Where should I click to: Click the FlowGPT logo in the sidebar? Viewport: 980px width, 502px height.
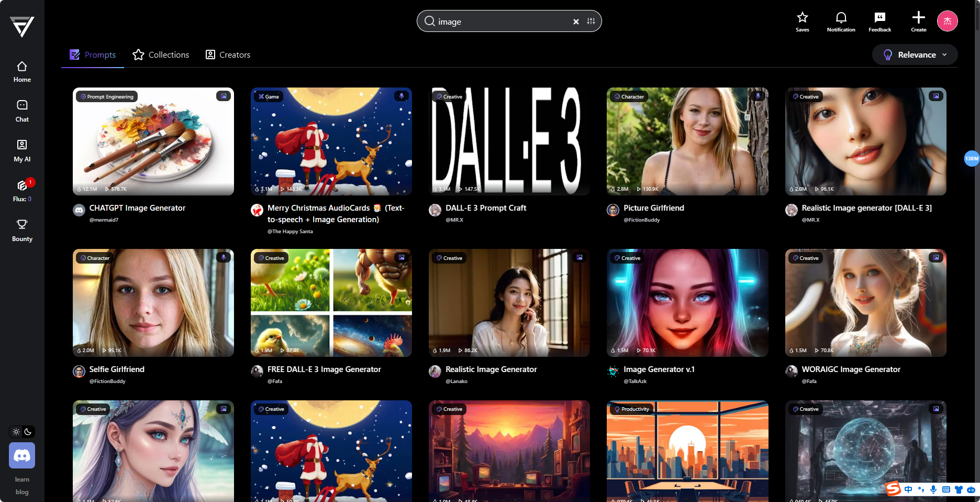coord(22,27)
